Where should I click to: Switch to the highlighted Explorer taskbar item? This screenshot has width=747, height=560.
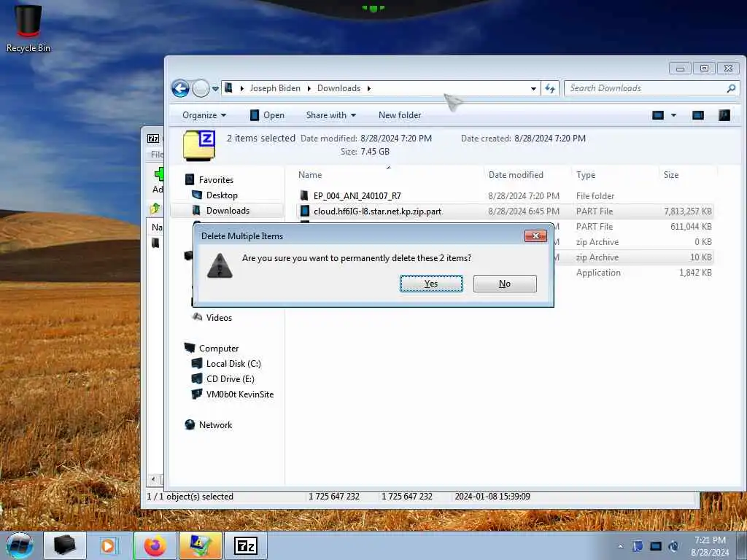click(x=201, y=545)
